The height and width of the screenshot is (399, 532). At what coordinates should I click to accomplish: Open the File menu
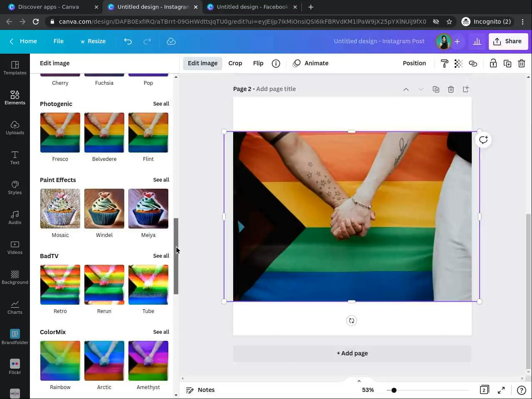pos(59,41)
